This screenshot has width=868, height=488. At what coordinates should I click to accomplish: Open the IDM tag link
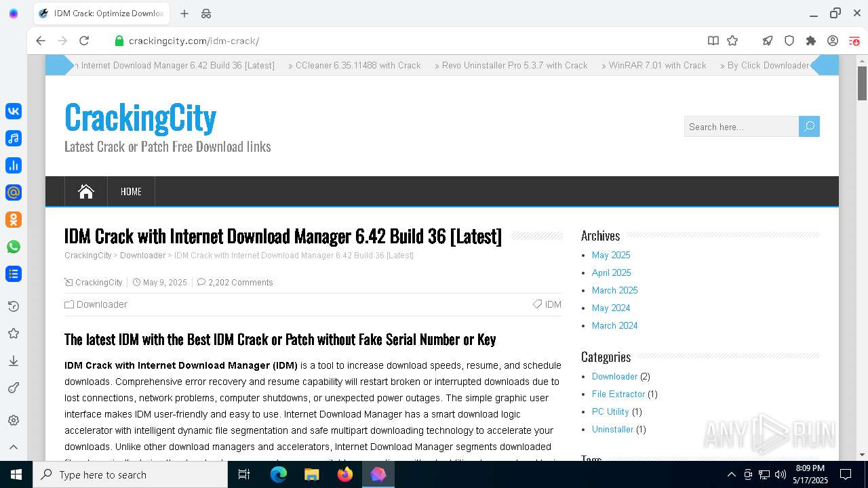point(553,304)
